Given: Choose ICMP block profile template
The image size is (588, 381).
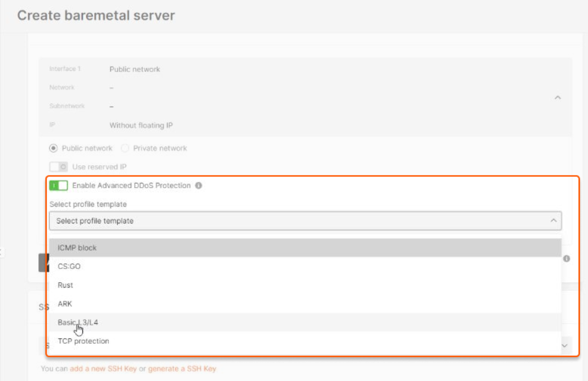Looking at the screenshot, I should point(305,248).
